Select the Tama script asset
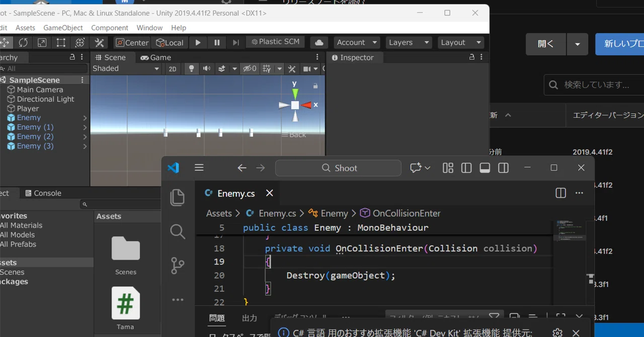Viewport: 644px width, 337px height. (x=126, y=308)
